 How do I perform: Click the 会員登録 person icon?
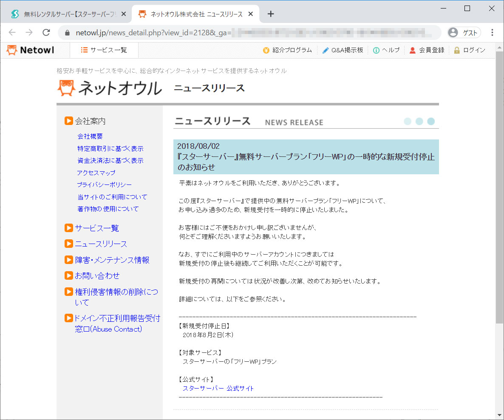pyautogui.click(x=412, y=50)
